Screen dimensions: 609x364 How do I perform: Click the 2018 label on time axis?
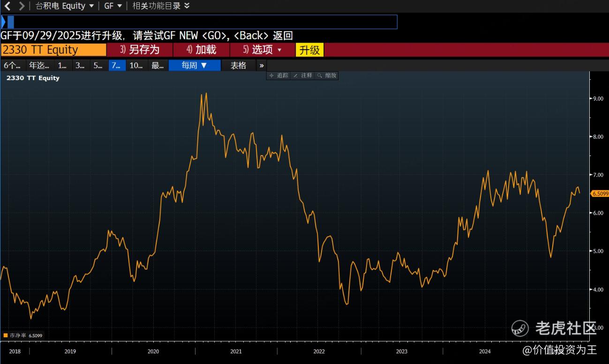click(x=15, y=351)
